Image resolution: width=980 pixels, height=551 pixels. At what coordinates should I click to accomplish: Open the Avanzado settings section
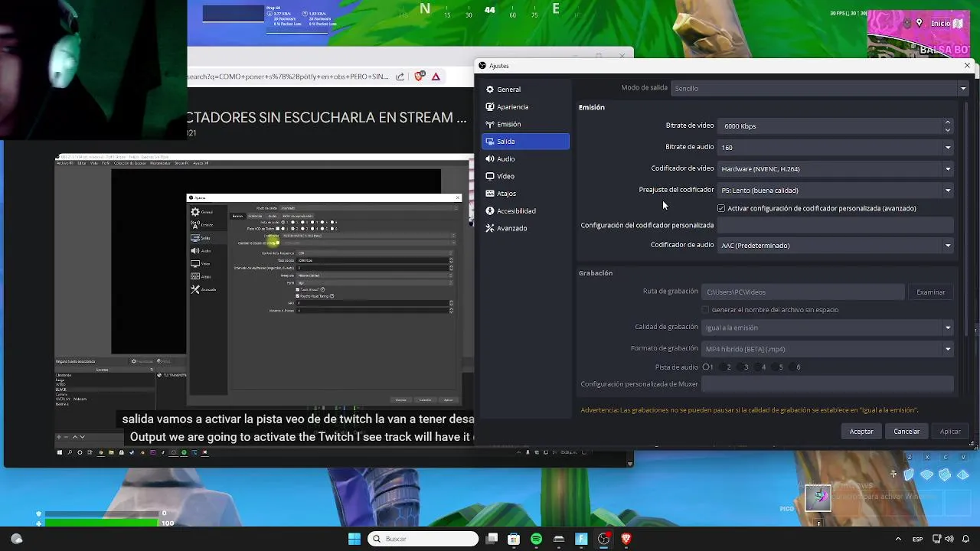click(525, 228)
